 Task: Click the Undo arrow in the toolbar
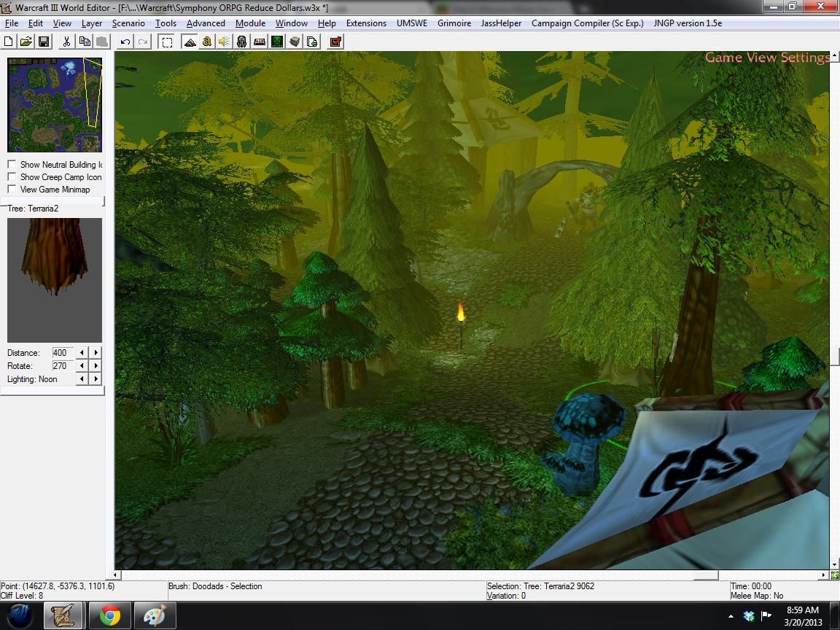coord(125,42)
